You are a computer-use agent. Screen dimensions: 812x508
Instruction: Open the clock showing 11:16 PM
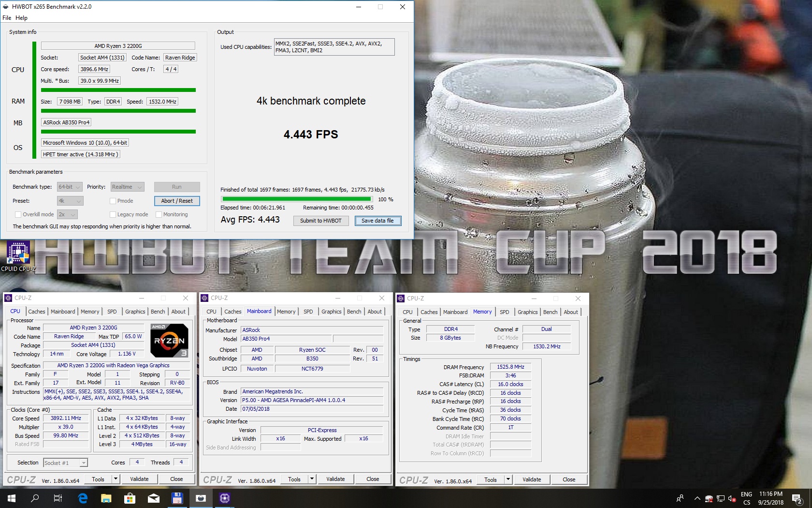point(771,498)
